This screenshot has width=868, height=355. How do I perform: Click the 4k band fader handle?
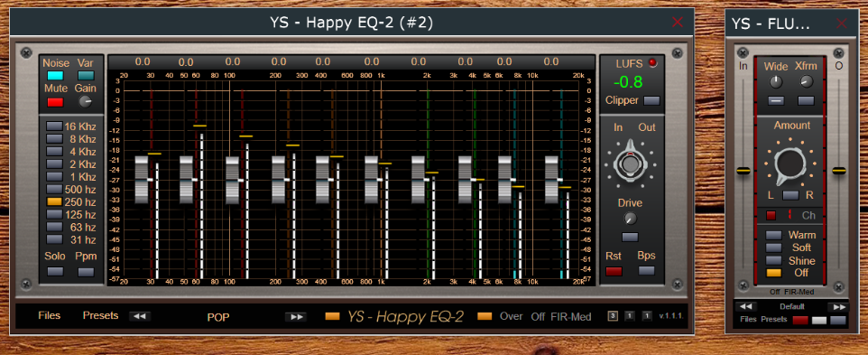coord(466,180)
